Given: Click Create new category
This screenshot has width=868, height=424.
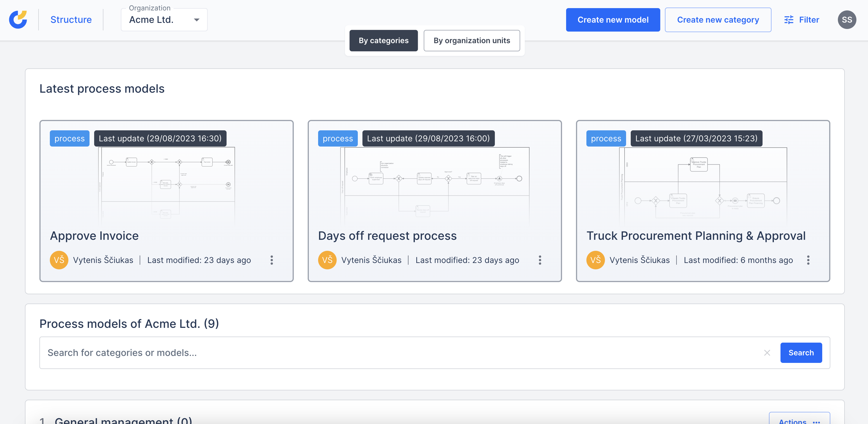Looking at the screenshot, I should 718,19.
